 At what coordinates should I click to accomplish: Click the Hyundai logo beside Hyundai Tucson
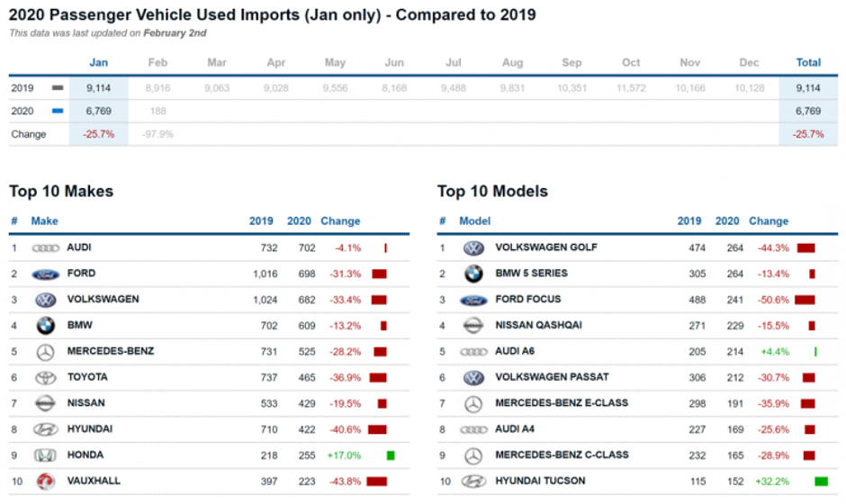point(473,481)
